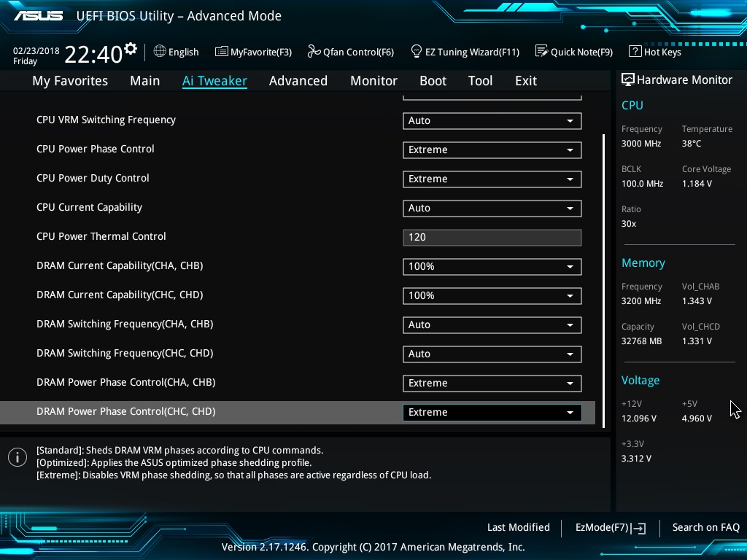Click CPU frequency value 3000 MHz
The height and width of the screenshot is (560, 747).
(x=640, y=144)
